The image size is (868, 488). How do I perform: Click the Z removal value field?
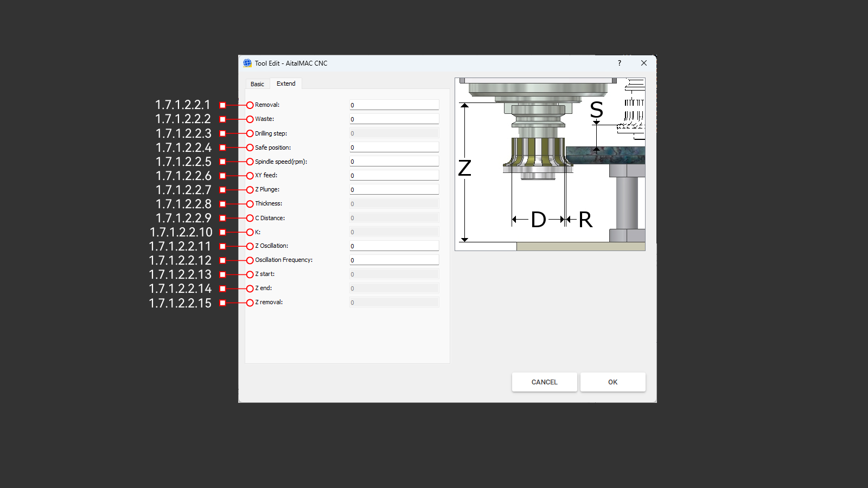click(x=394, y=303)
